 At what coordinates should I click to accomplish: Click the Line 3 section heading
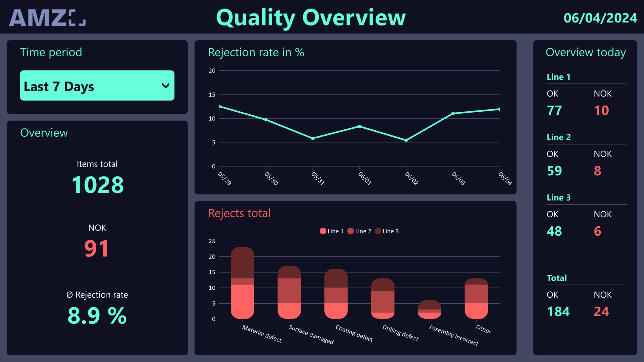coord(558,197)
